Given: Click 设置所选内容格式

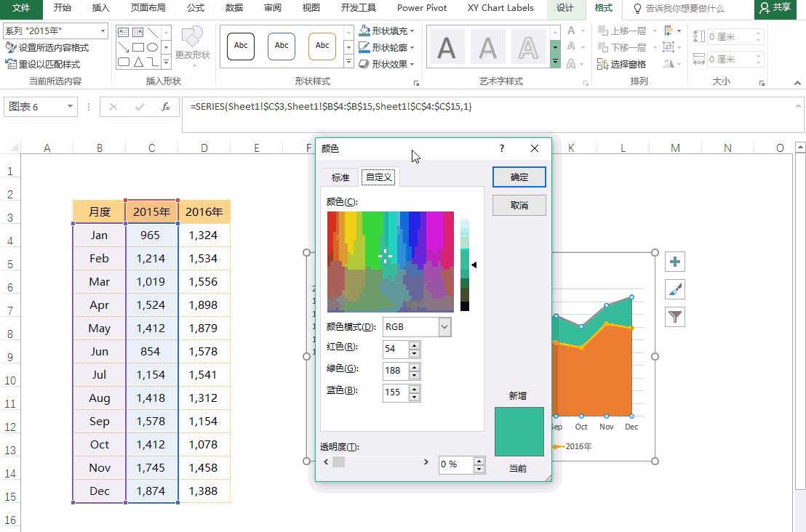Looking at the screenshot, I should [x=47, y=48].
